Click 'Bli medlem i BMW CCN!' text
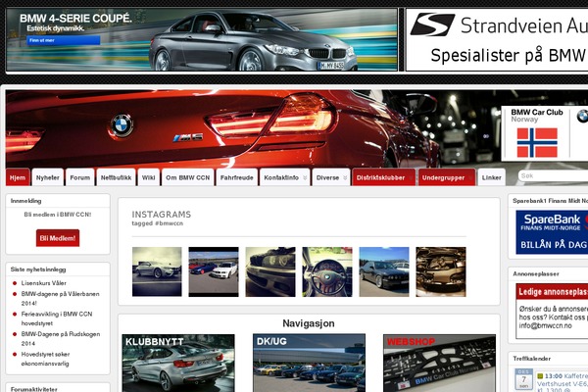Image resolution: width=588 pixels, height=392 pixels. tap(58, 215)
